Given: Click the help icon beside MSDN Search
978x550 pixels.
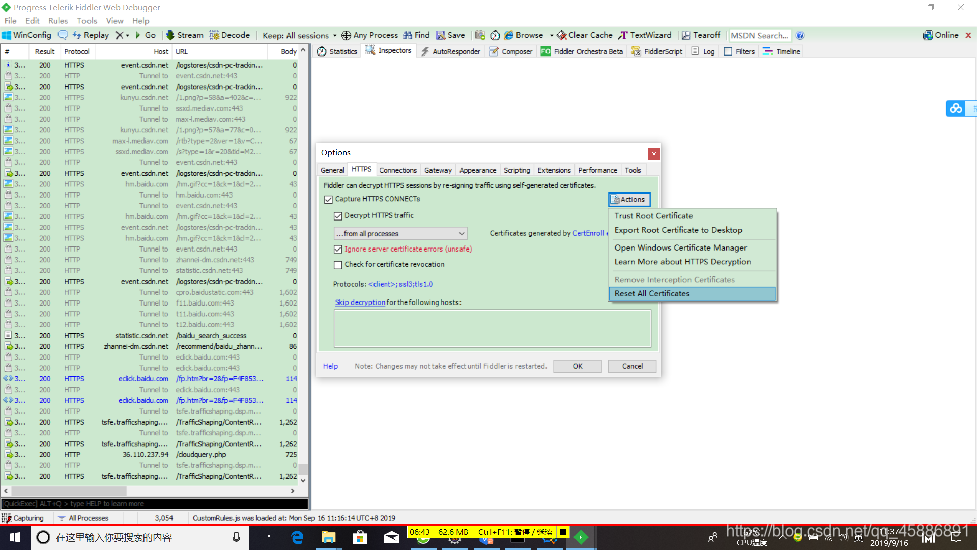Looking at the screenshot, I should click(800, 36).
